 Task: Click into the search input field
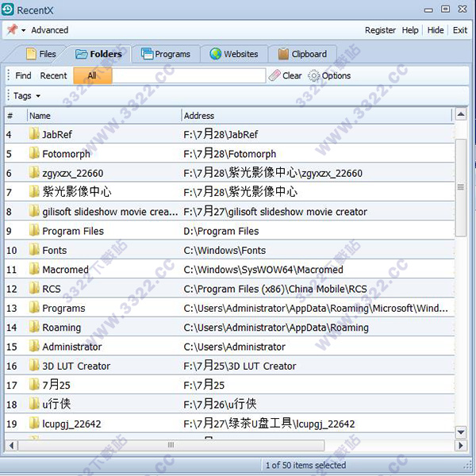pyautogui.click(x=189, y=75)
